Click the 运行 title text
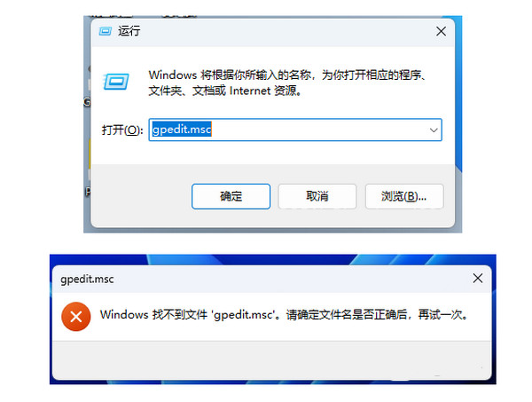The width and height of the screenshot is (532, 402). coord(129,31)
